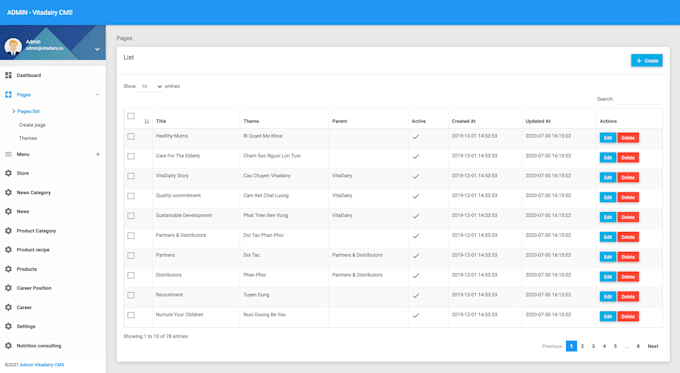Open the Dashboard icon in sidebar
The image size is (680, 373).
[8, 75]
